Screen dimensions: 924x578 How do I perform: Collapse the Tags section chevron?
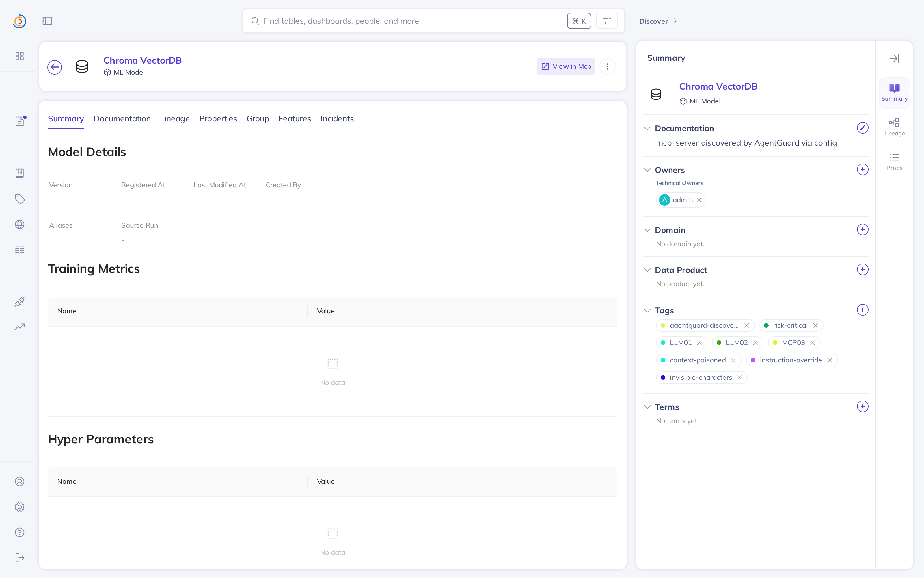647,310
